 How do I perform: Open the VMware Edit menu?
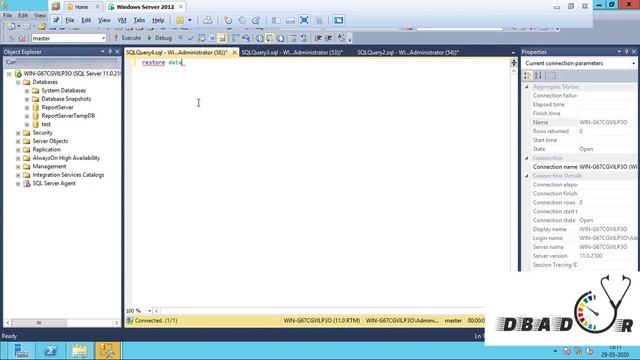(86, 20)
